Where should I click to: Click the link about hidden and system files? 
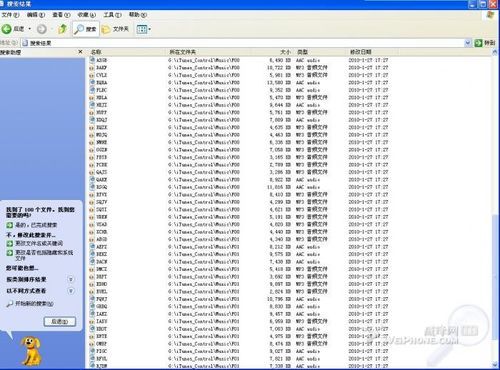[x=44, y=255]
